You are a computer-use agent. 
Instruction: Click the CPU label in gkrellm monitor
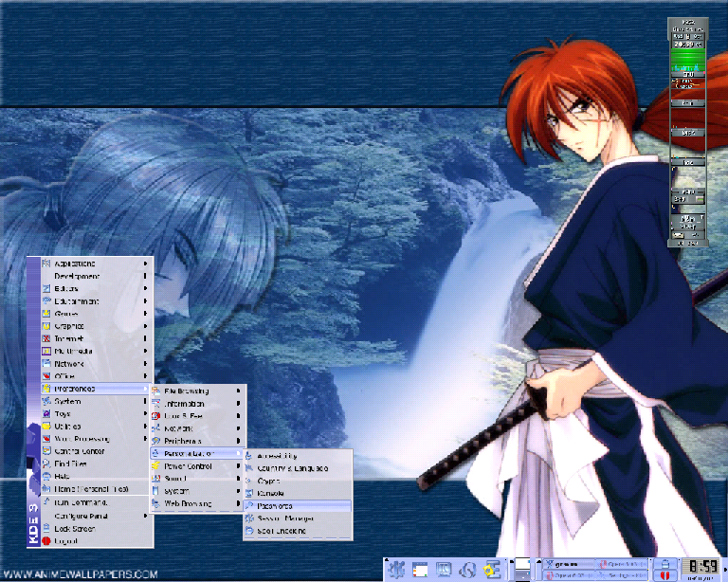point(687,74)
